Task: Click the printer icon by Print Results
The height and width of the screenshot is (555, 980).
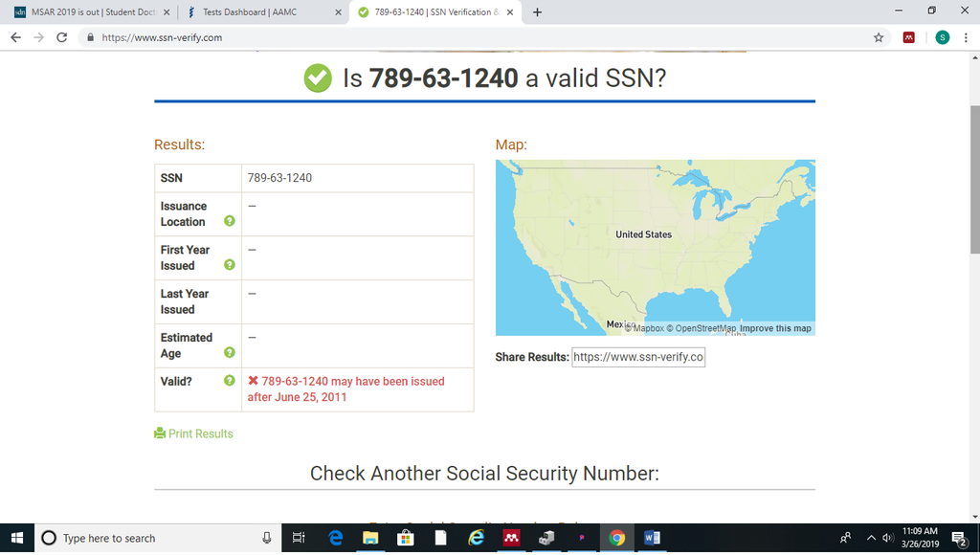Action: [160, 433]
